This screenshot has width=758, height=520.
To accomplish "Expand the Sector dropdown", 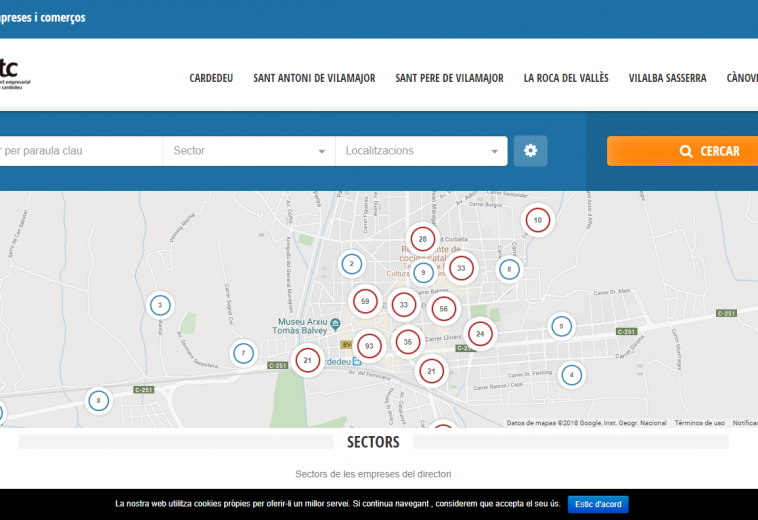I will click(249, 151).
